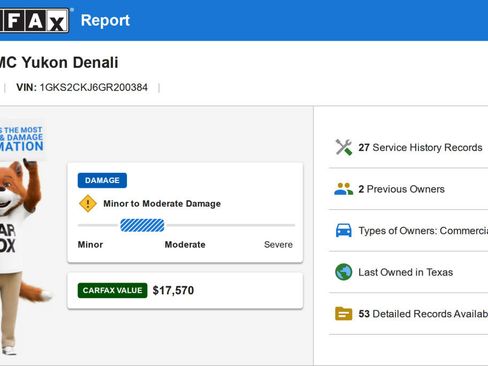Select Last Owned in Texas row
The width and height of the screenshot is (488, 366).
pyautogui.click(x=408, y=272)
